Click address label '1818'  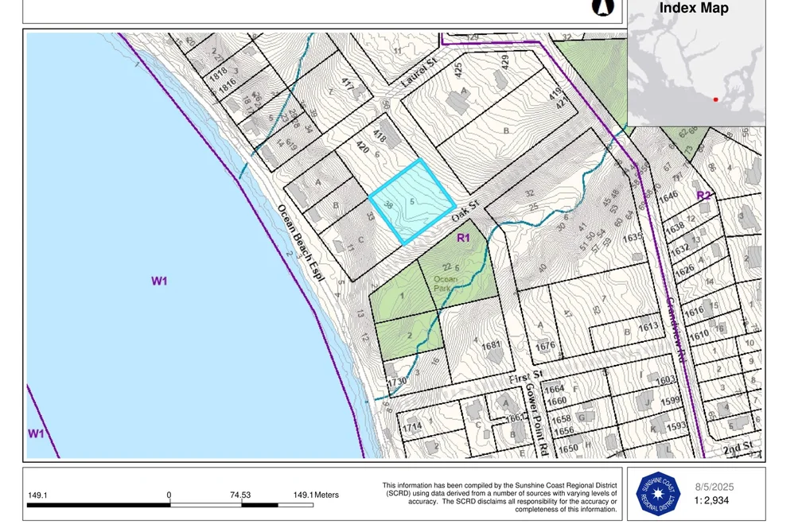[218, 74]
